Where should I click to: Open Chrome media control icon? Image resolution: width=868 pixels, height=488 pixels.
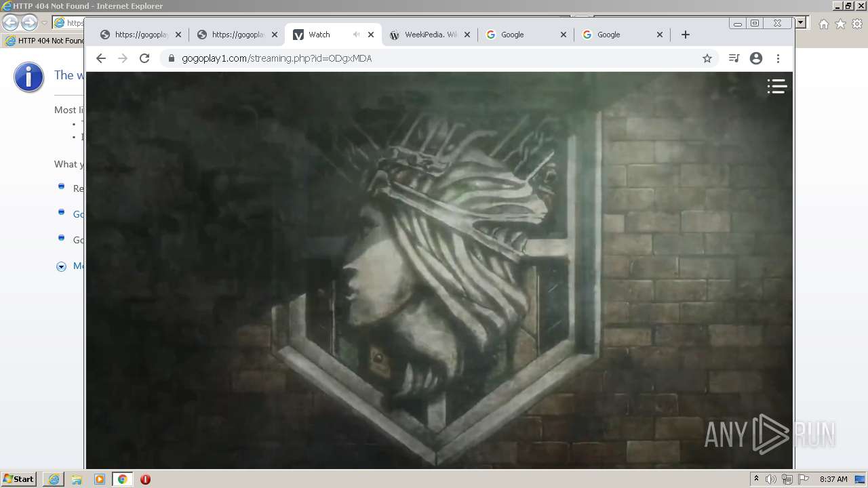tap(734, 58)
